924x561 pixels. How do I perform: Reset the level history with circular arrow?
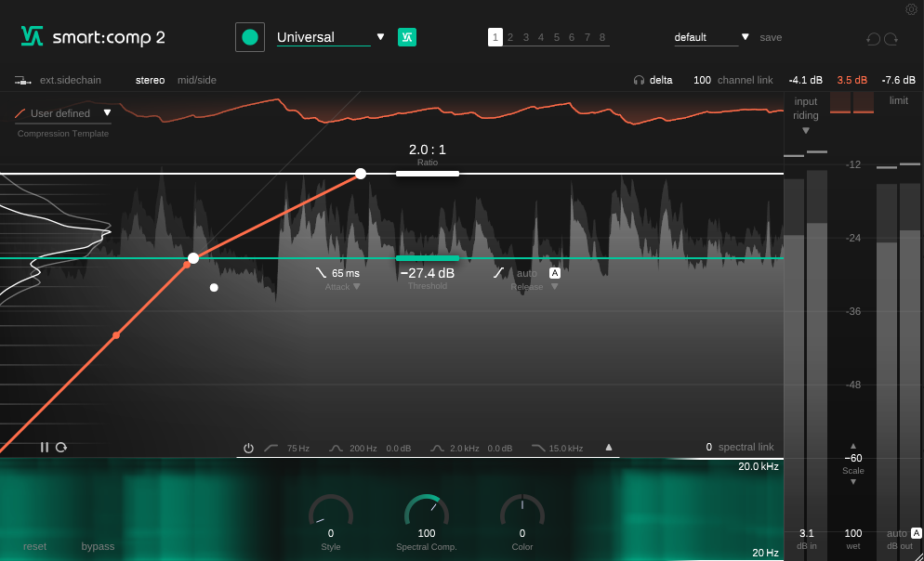point(61,448)
